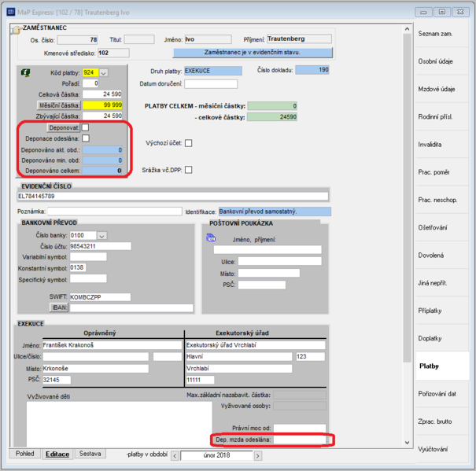Tick the Deponace odeslána checkbox
Viewport: 476px width, 471px height.
(x=86, y=138)
